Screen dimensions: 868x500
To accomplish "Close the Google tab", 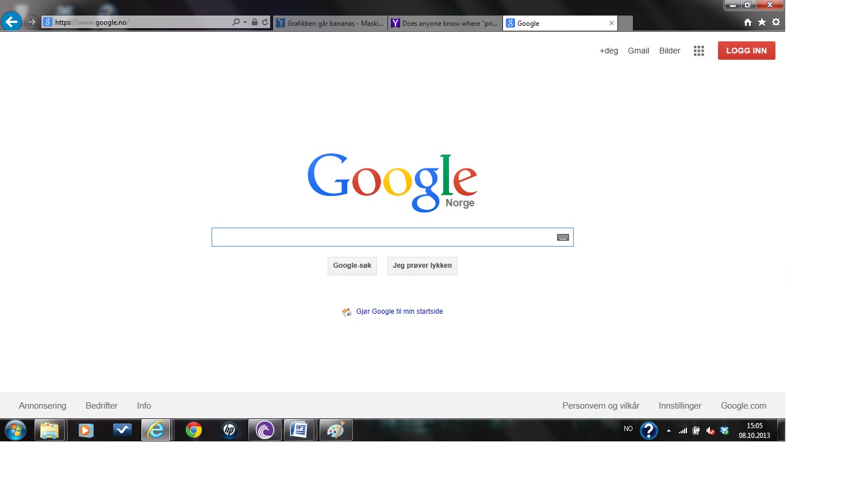I will (x=612, y=23).
